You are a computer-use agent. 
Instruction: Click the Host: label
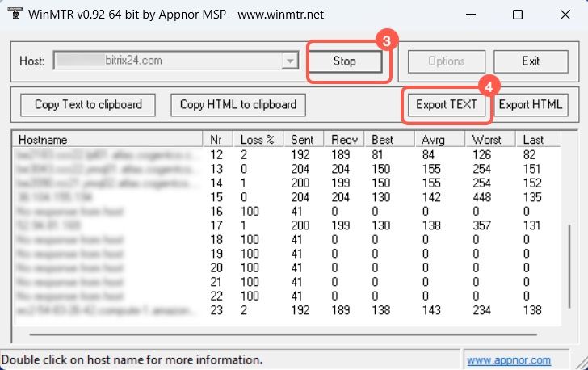click(31, 61)
